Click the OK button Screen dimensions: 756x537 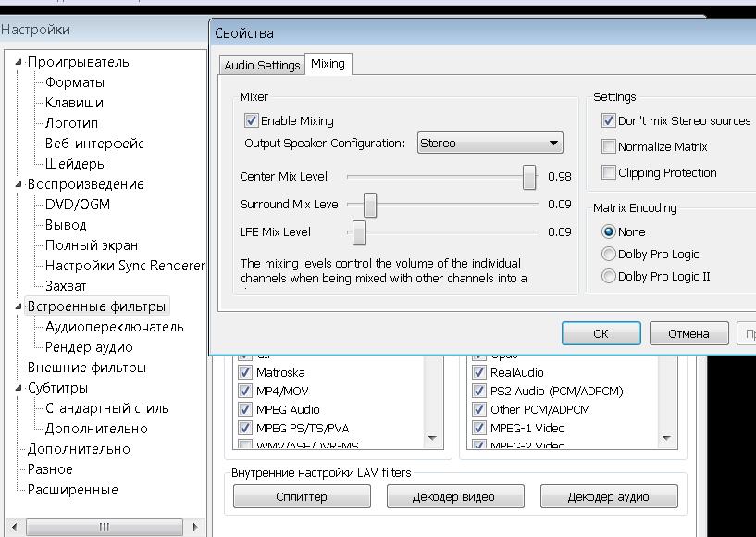(x=601, y=333)
